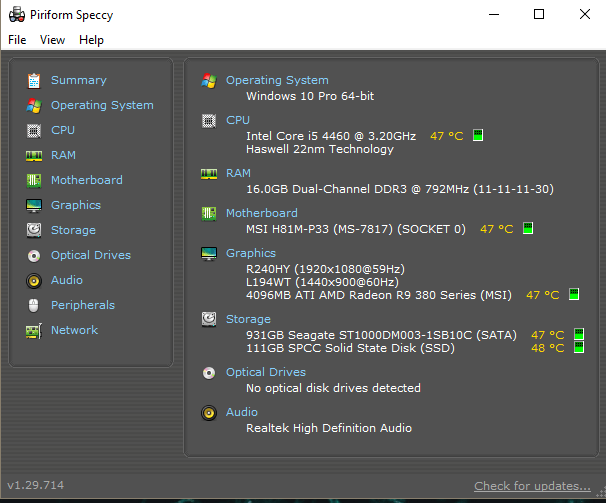This screenshot has height=503, width=606.
Task: Click the Optical Drives heading link in summary
Action: 266,372
